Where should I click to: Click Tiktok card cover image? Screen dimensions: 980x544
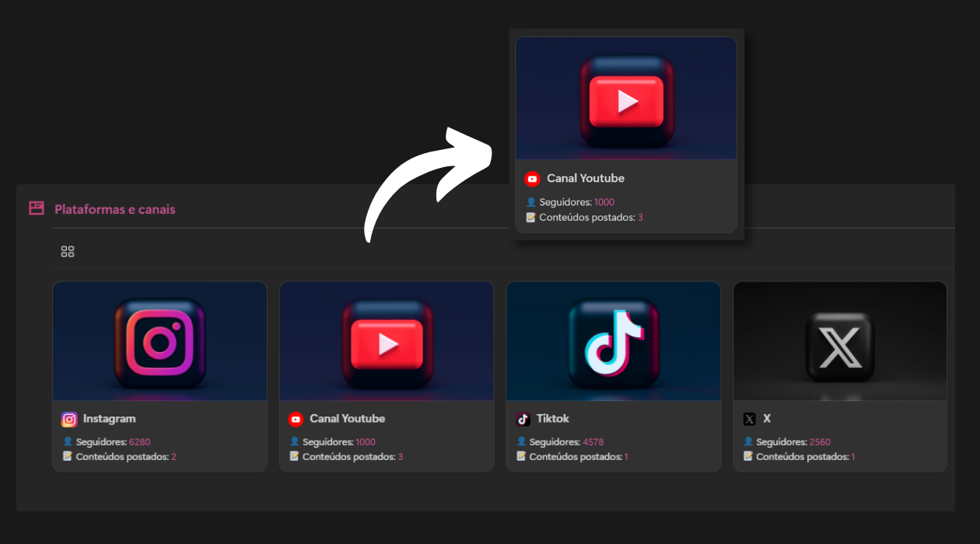pyautogui.click(x=614, y=341)
